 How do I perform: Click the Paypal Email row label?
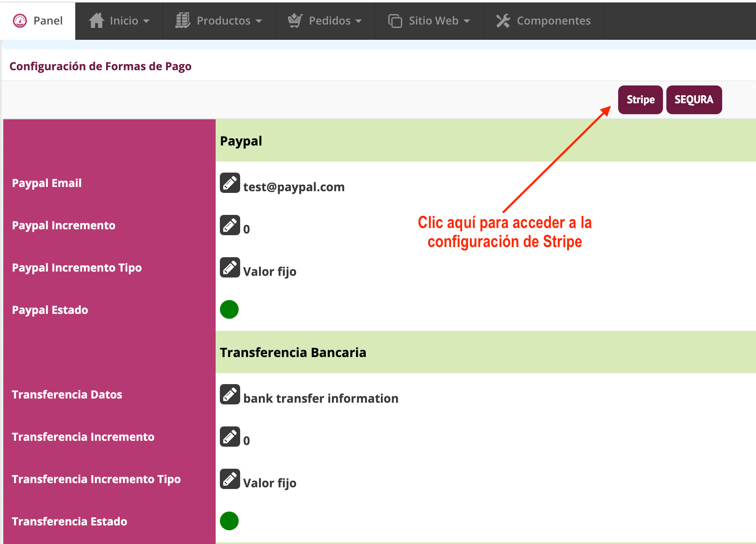[47, 183]
